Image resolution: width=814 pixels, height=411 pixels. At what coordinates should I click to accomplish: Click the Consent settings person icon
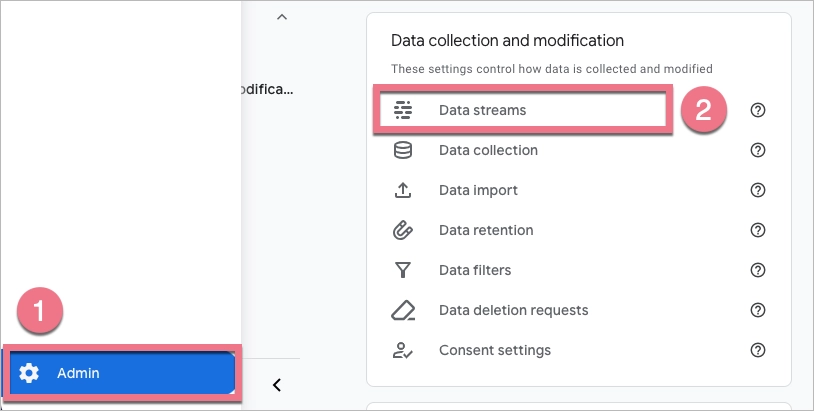point(403,350)
